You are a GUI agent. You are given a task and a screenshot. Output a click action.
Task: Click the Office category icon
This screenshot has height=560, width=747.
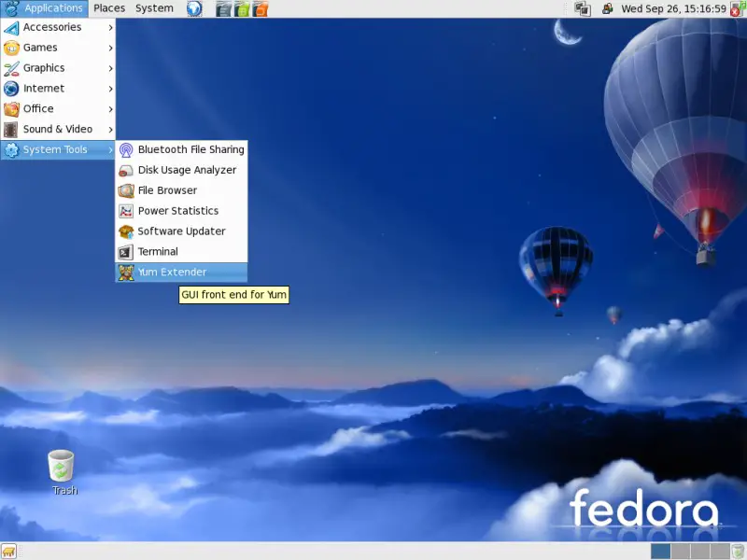pos(11,109)
